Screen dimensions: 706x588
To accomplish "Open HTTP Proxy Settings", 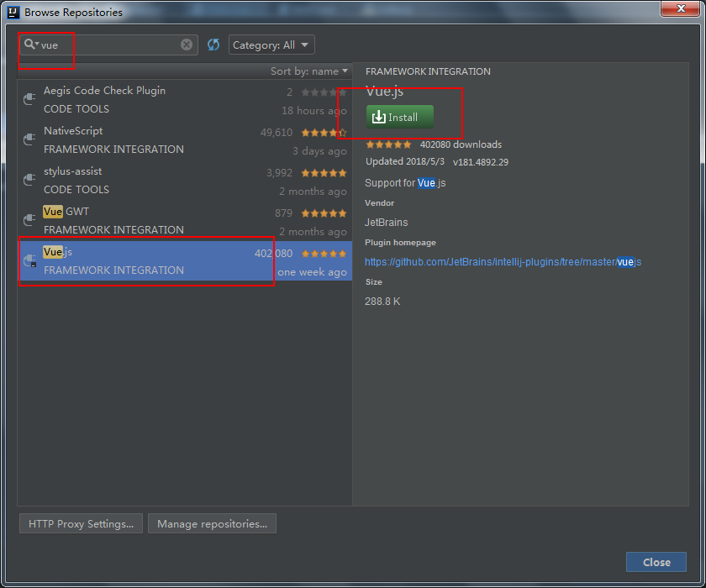I will click(81, 523).
